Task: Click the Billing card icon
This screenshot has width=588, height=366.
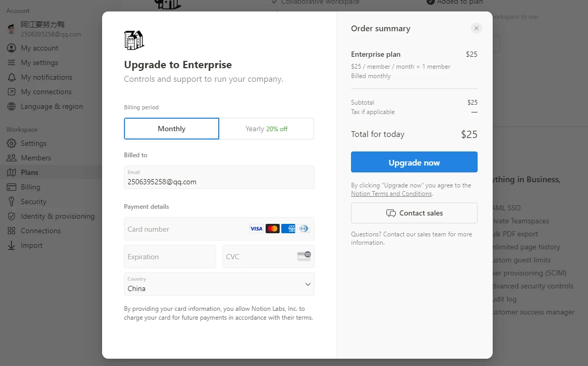Action: point(11,187)
